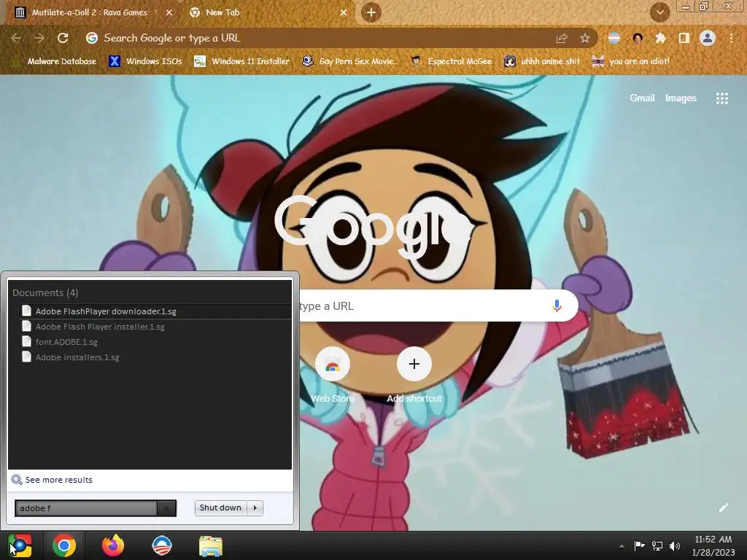Show hidden tray icons arrow

click(622, 546)
